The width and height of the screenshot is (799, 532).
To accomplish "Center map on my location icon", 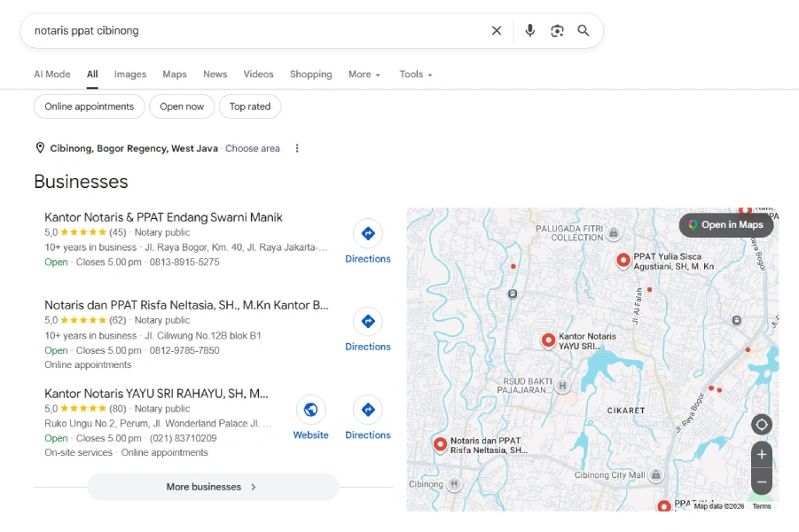I will (762, 425).
